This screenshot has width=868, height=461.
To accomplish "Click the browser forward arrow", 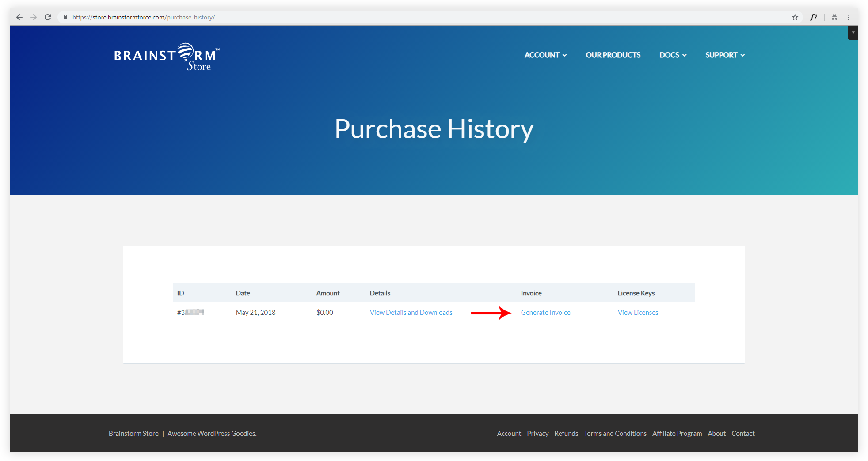I will (x=34, y=17).
